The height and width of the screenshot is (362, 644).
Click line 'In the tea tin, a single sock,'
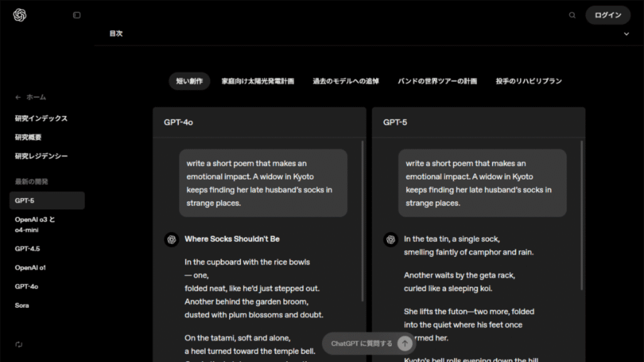[x=452, y=239]
